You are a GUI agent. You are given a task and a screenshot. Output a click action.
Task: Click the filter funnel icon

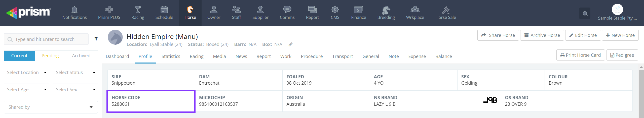click(x=96, y=39)
